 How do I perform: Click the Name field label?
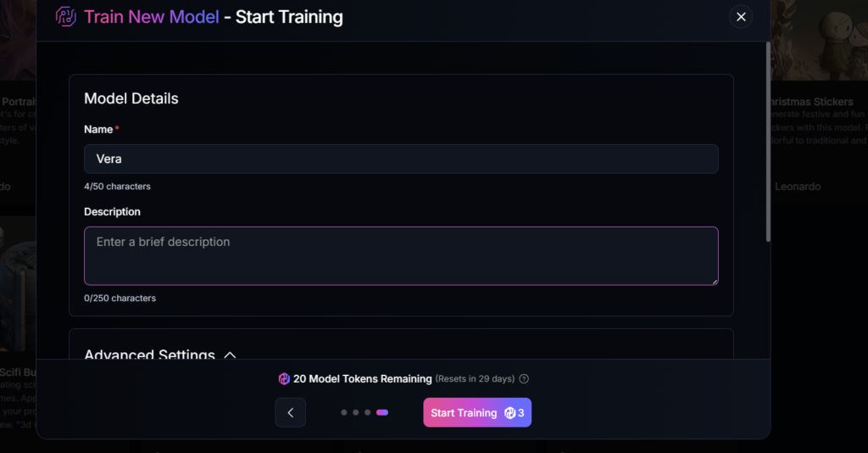click(x=98, y=129)
